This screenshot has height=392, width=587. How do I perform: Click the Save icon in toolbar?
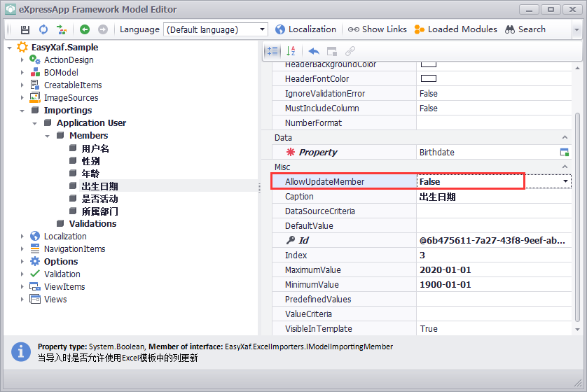[x=25, y=29]
